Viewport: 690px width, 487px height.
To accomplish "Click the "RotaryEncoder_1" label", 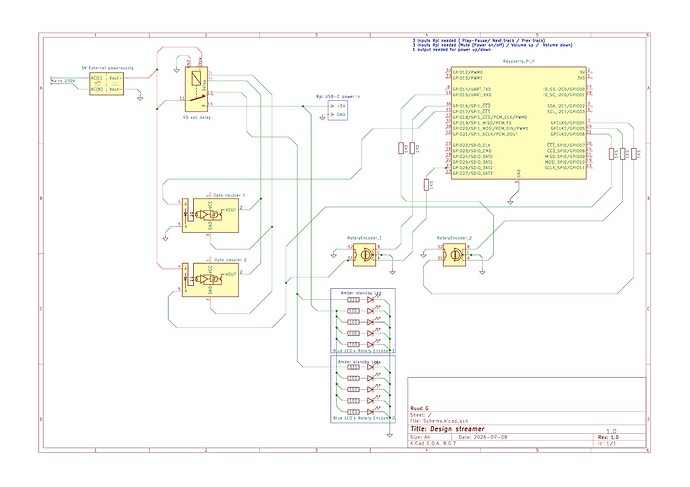I will [x=364, y=238].
